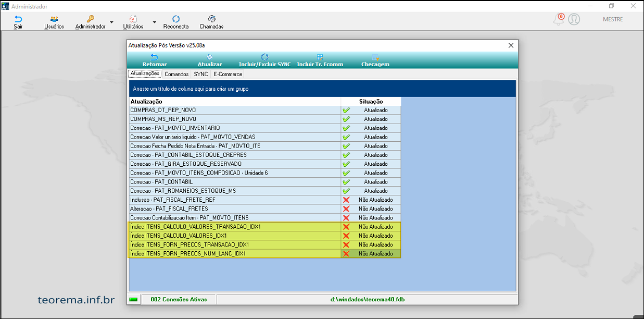Screen dimensions: 644x319
Task: Select the E-Commerce tab
Action: [x=228, y=75]
